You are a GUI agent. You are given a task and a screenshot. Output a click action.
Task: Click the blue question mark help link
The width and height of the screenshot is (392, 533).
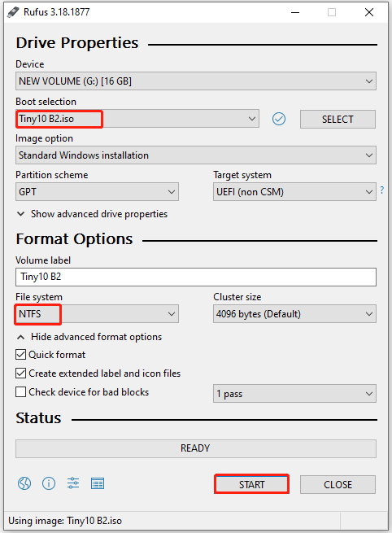382,190
